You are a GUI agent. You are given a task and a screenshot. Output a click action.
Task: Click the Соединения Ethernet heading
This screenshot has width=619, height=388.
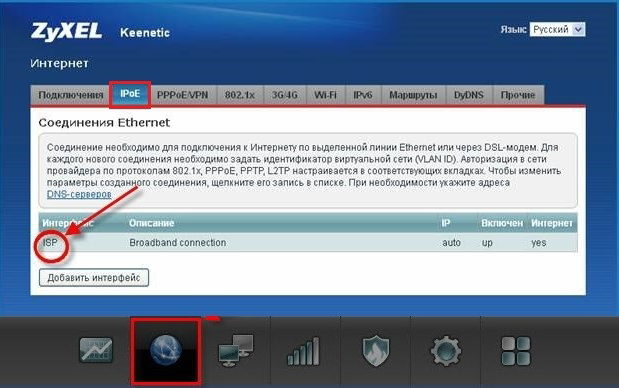pyautogui.click(x=104, y=122)
